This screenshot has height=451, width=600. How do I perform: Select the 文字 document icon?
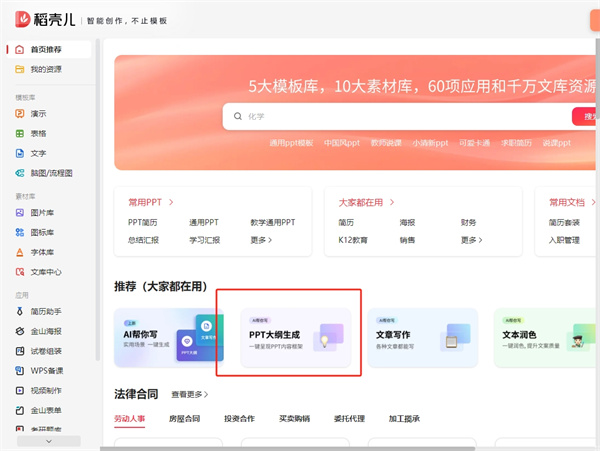[x=20, y=153]
